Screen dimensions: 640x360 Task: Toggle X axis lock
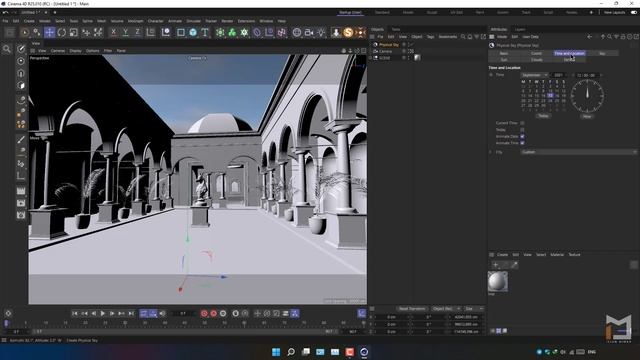coord(113,32)
